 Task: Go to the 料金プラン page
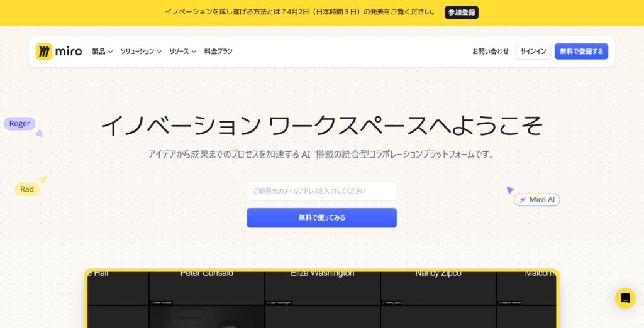pos(218,52)
